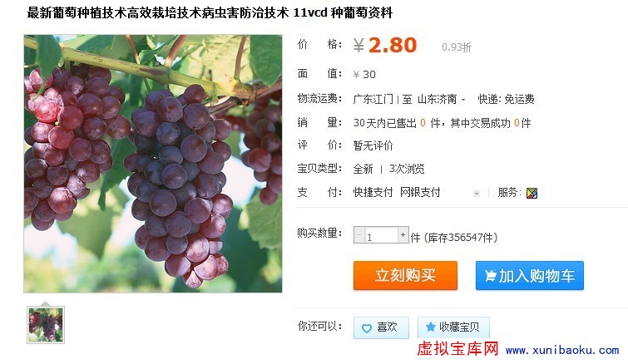Decrease purchase quantity with minus stepper

[359, 235]
